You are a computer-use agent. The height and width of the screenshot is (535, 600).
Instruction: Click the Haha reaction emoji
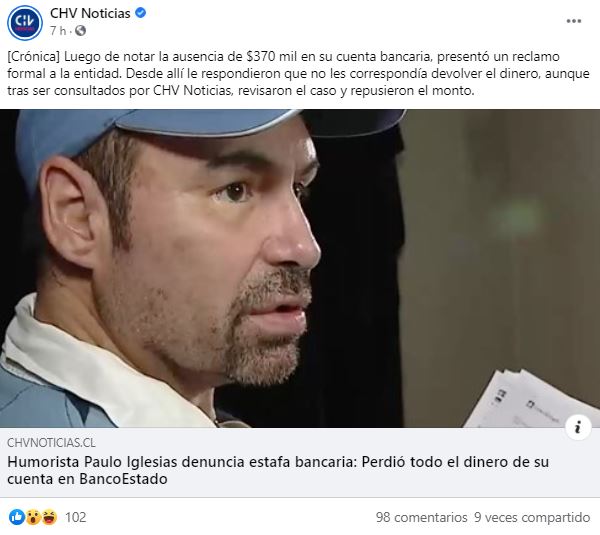pyautogui.click(x=49, y=517)
